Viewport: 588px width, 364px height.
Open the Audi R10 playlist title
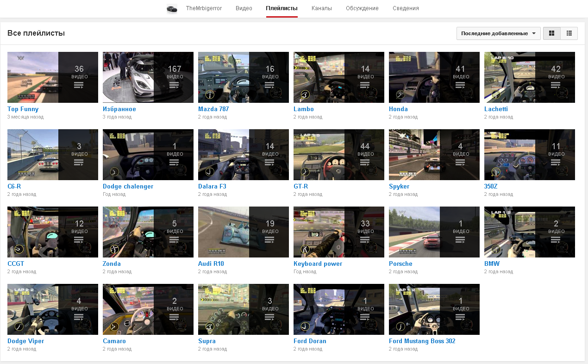(211, 264)
